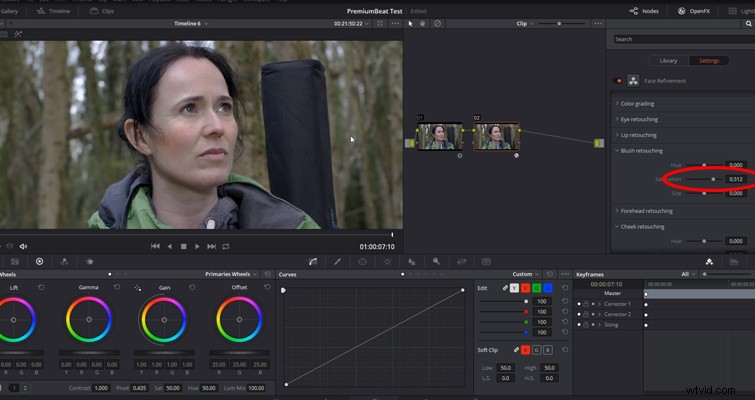Select the eyedropper Qualifier tool
Screen dimensions: 755x400
point(338,261)
